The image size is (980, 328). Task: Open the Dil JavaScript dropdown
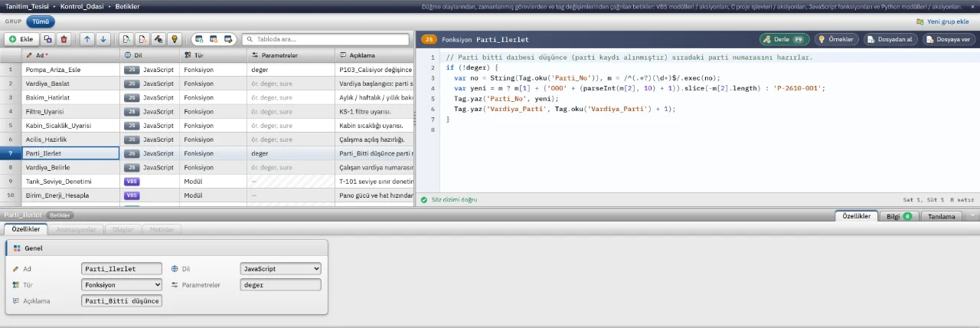pyautogui.click(x=280, y=269)
